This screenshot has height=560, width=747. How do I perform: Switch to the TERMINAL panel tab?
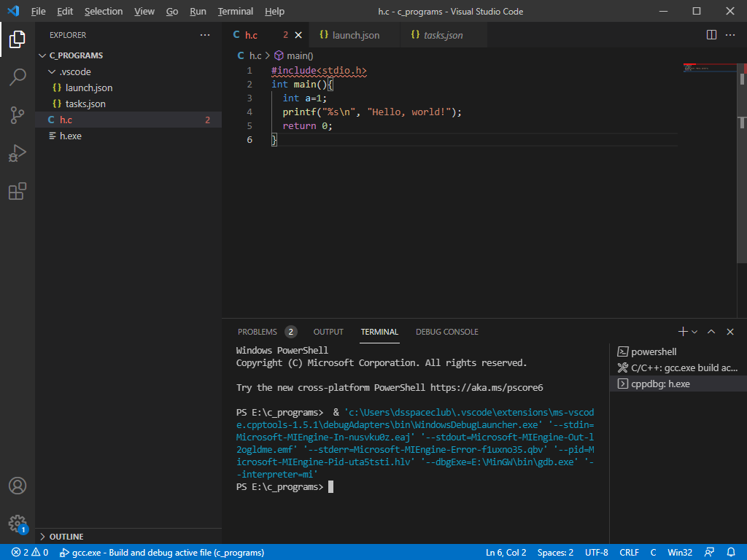pos(379,332)
